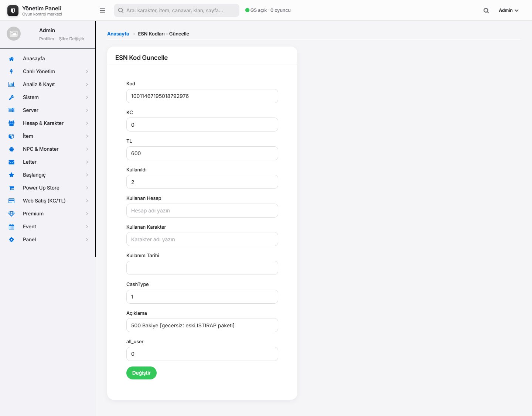The width and height of the screenshot is (532, 416).
Task: Open the Anasayfa sidebar menu item
Action: pos(48,59)
